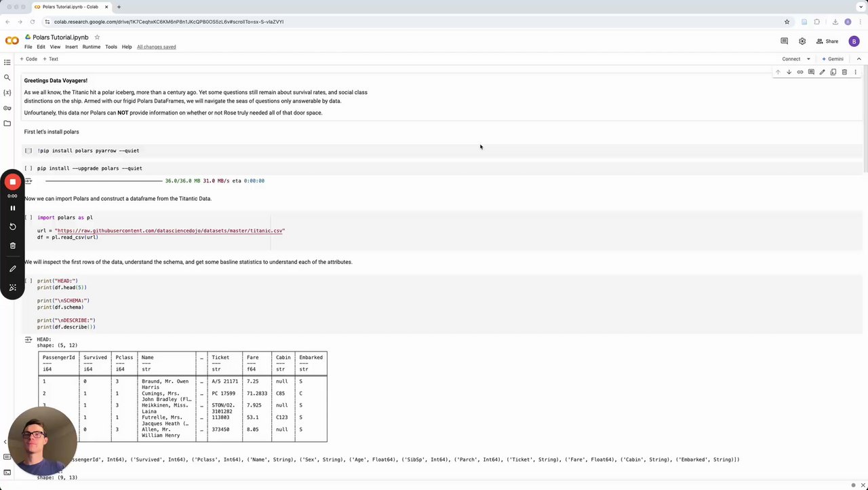Click the Share button
868x490 pixels.
coord(828,41)
